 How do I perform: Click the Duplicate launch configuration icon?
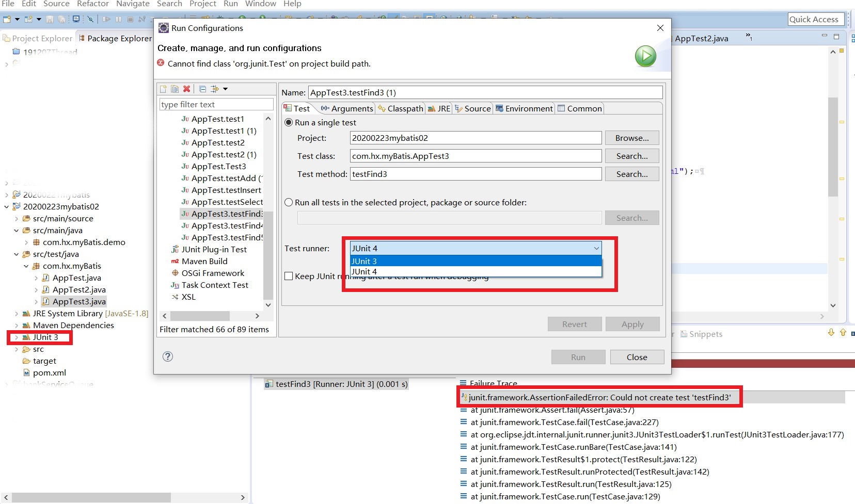pos(175,89)
